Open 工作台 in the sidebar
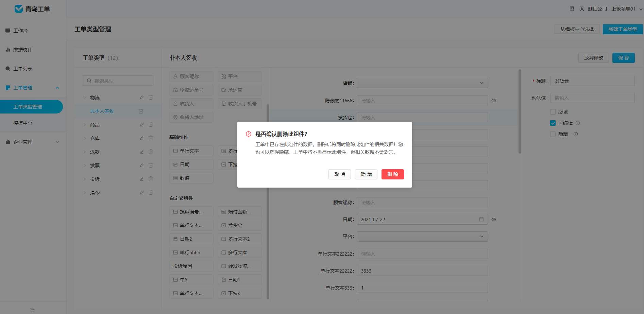The width and height of the screenshot is (644, 314). 20,31
